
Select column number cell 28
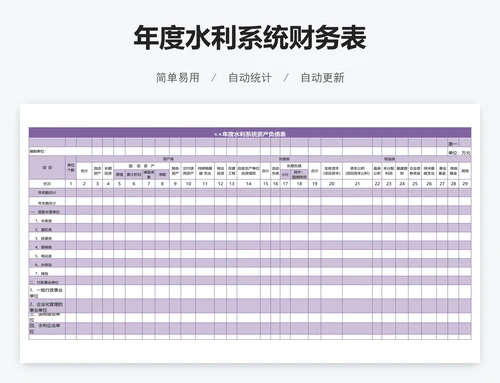coord(453,184)
